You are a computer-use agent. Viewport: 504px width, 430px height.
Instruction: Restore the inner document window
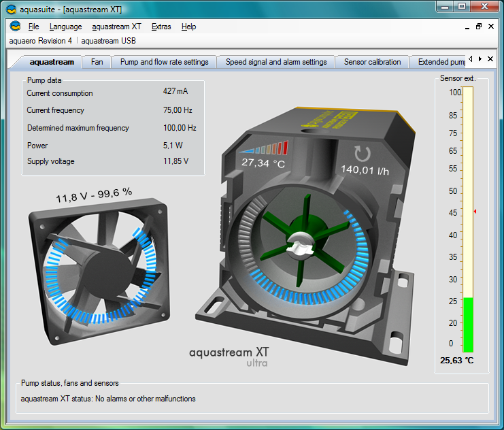point(479,27)
